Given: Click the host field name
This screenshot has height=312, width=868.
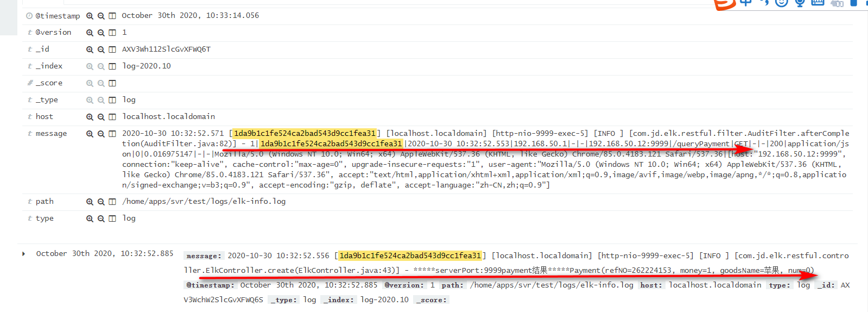Looking at the screenshot, I should pyautogui.click(x=45, y=117).
